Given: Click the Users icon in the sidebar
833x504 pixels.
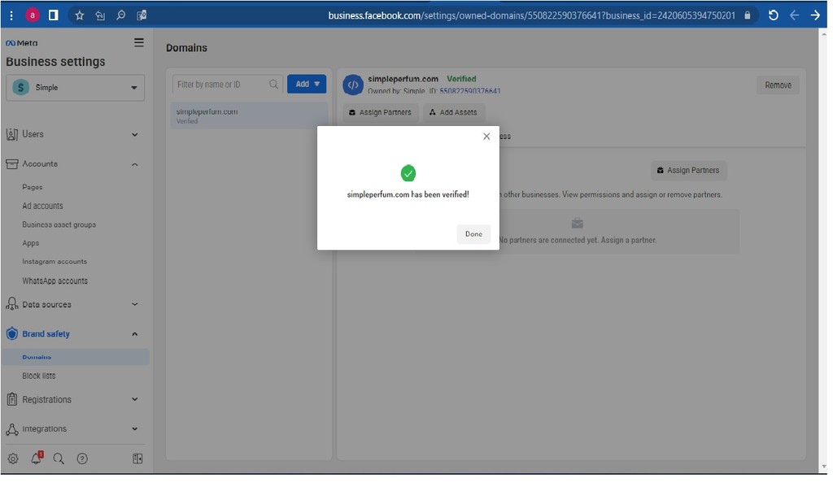Looking at the screenshot, I should pyautogui.click(x=11, y=135).
